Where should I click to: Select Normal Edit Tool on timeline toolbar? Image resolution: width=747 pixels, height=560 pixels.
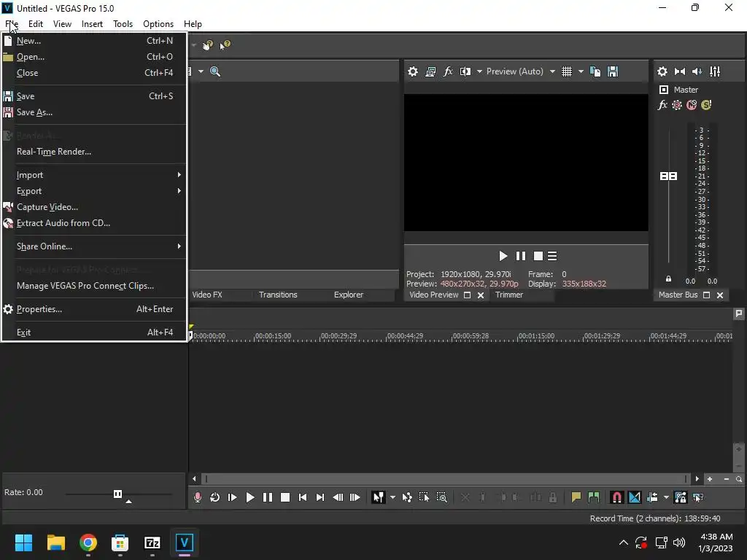coord(379,497)
